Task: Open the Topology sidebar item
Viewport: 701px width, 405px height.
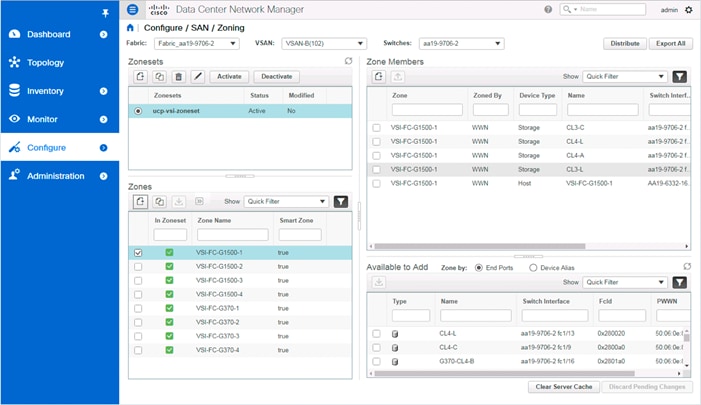Action: pyautogui.click(x=60, y=63)
